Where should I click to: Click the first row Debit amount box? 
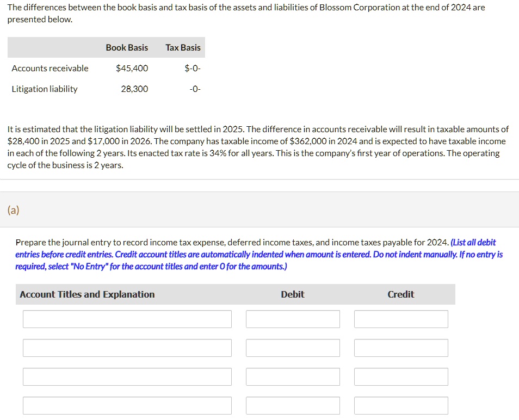[x=293, y=319]
